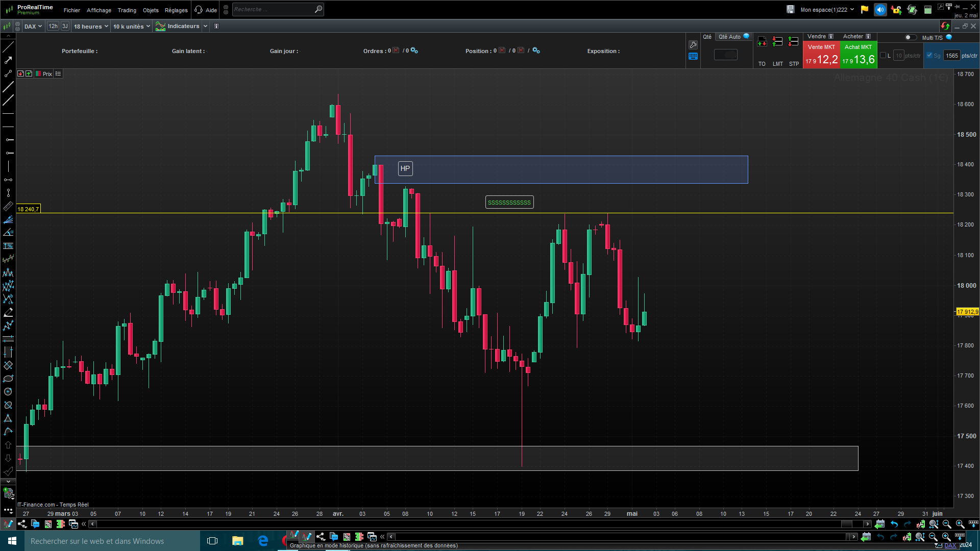The image size is (980, 551).
Task: Open the Trading menu
Action: click(x=127, y=10)
